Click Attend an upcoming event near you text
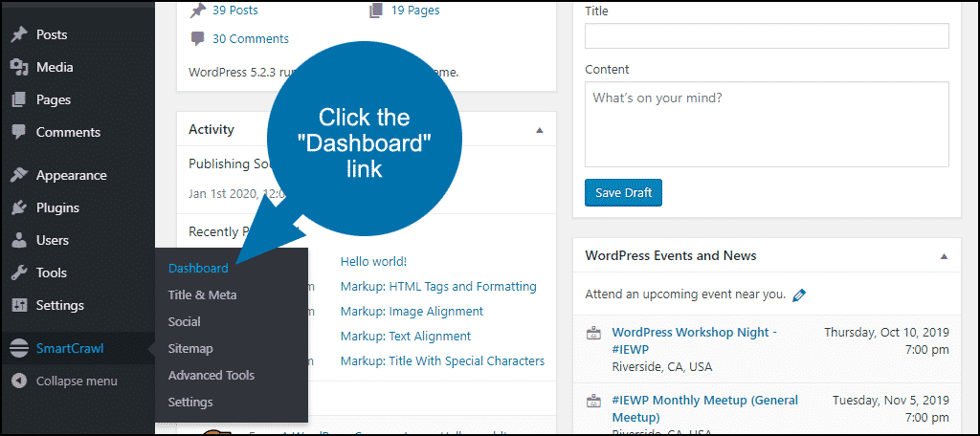The height and width of the screenshot is (436, 980). coord(685,294)
